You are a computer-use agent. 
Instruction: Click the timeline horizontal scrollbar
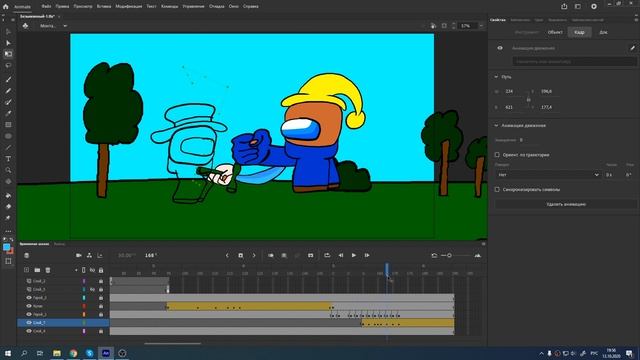[x=173, y=343]
